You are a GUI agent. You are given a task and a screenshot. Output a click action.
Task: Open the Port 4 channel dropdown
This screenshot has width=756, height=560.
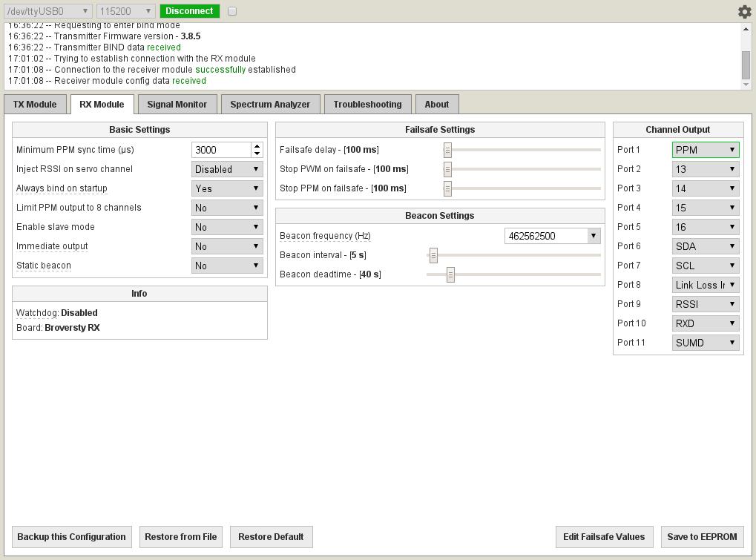point(706,208)
